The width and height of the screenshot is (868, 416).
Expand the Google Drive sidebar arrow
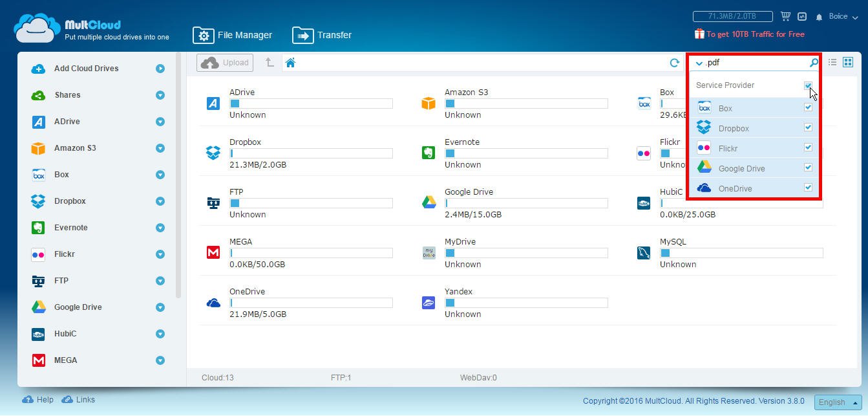click(x=160, y=307)
